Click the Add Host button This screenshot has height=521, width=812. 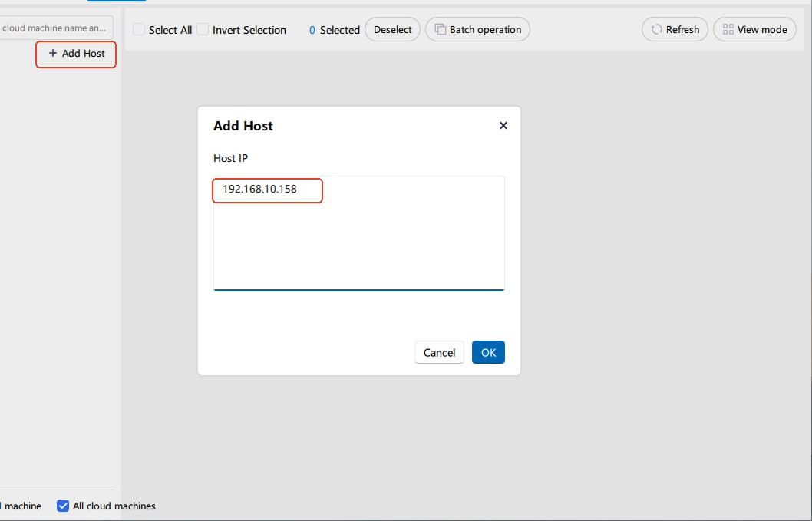tap(75, 54)
